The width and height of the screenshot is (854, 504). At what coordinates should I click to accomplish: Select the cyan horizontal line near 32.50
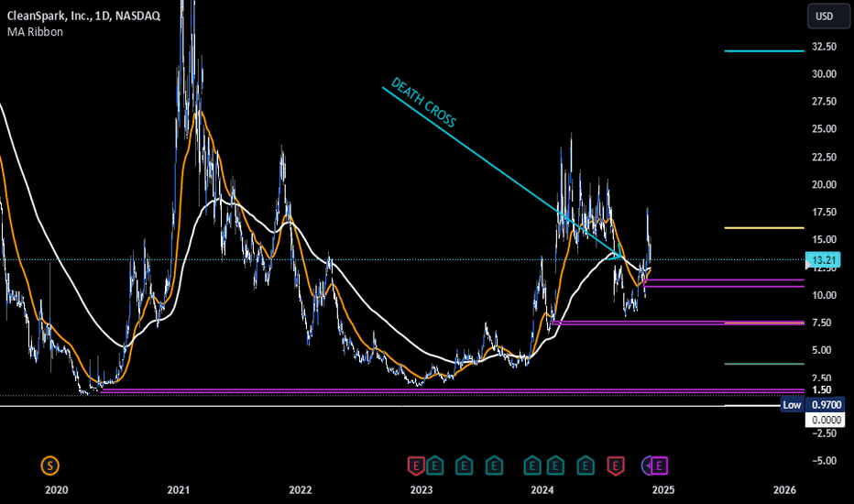click(x=764, y=51)
